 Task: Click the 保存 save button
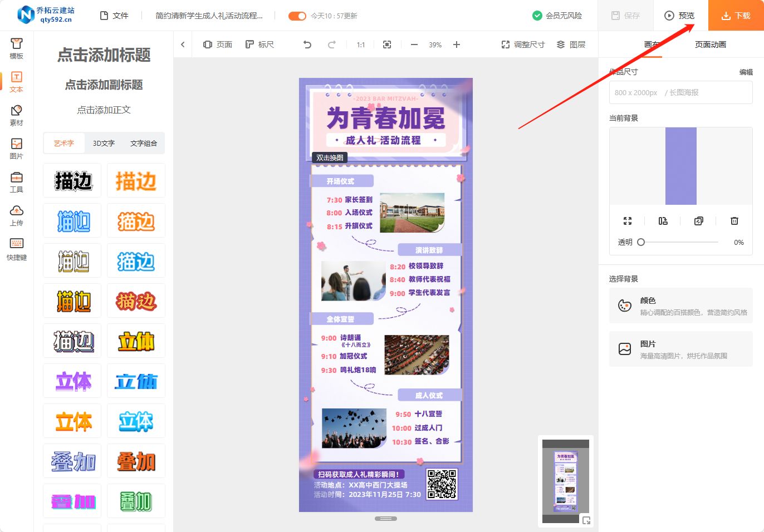coord(625,16)
